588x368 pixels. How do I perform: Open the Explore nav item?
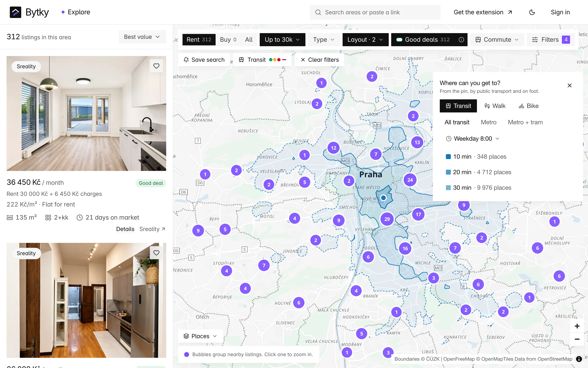(76, 12)
